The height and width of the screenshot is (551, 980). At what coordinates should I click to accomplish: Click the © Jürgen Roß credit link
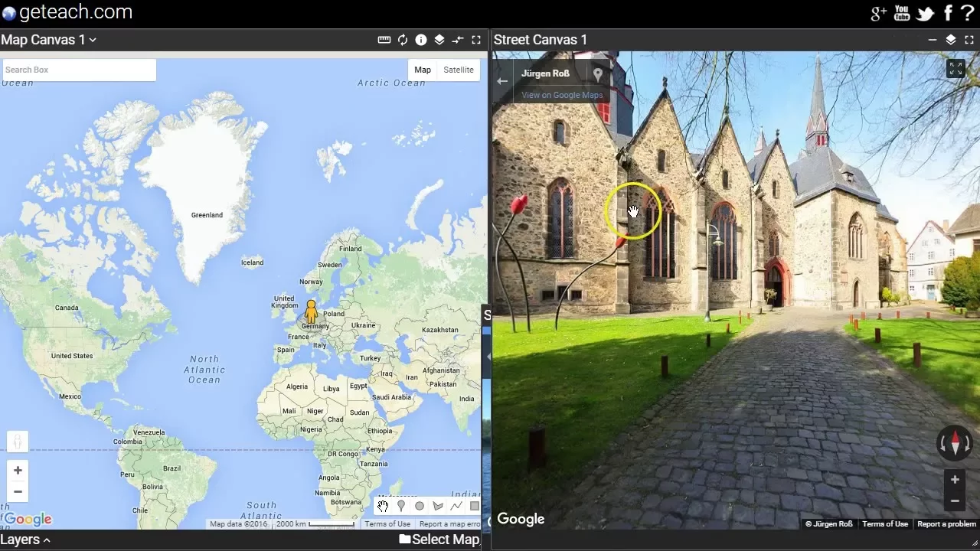(x=829, y=524)
